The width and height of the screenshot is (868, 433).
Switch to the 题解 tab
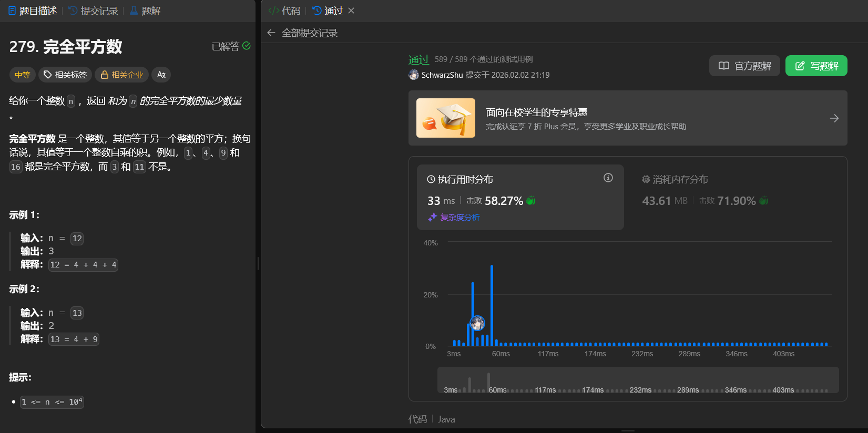(x=145, y=11)
